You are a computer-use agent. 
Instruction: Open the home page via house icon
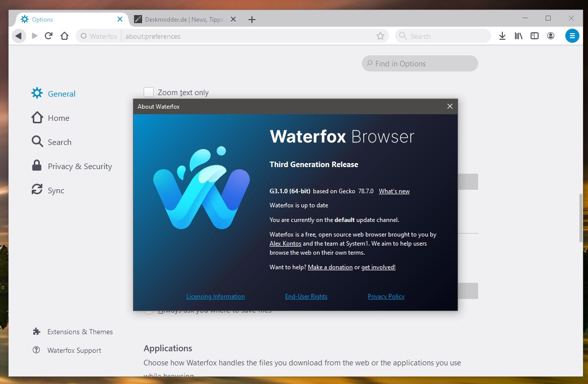[64, 36]
